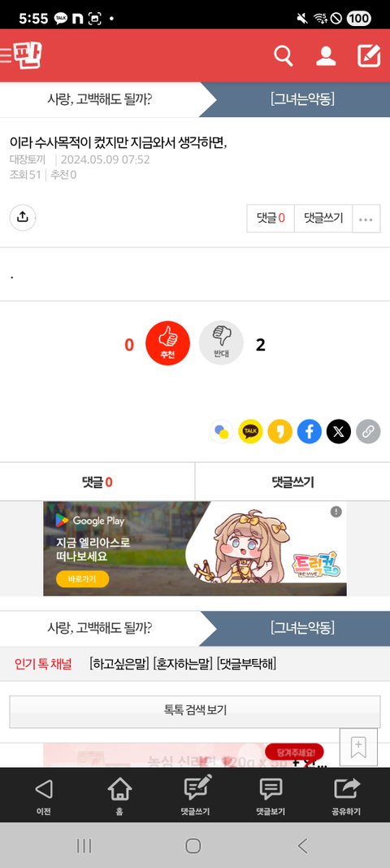Toggle the gray 반대 thumbs-down button

(x=221, y=343)
